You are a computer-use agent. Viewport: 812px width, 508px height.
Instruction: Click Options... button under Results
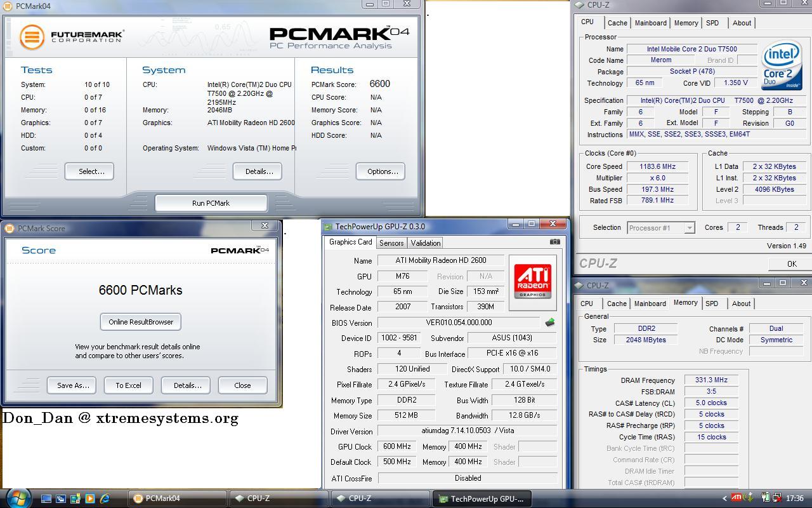click(382, 171)
